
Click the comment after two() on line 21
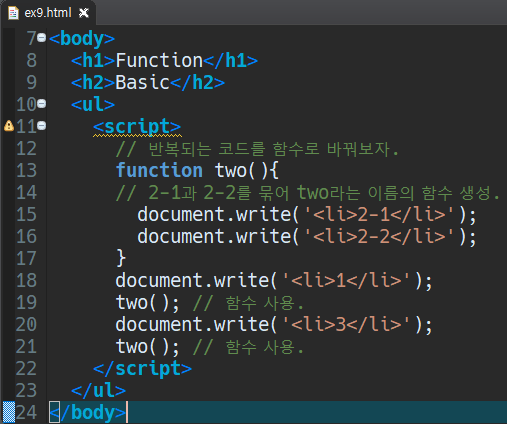[x=248, y=347]
